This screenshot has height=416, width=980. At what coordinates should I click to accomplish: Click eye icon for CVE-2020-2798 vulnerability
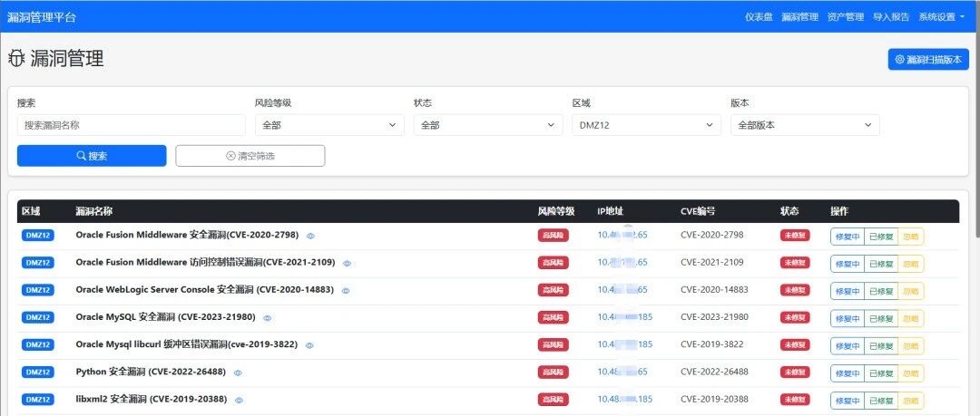pyautogui.click(x=310, y=237)
